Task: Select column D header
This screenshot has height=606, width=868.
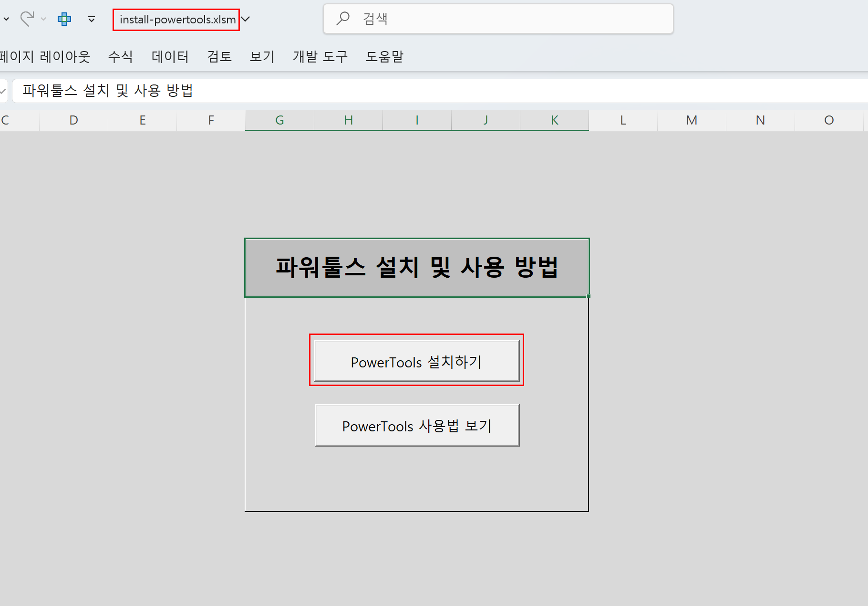Action: [74, 120]
